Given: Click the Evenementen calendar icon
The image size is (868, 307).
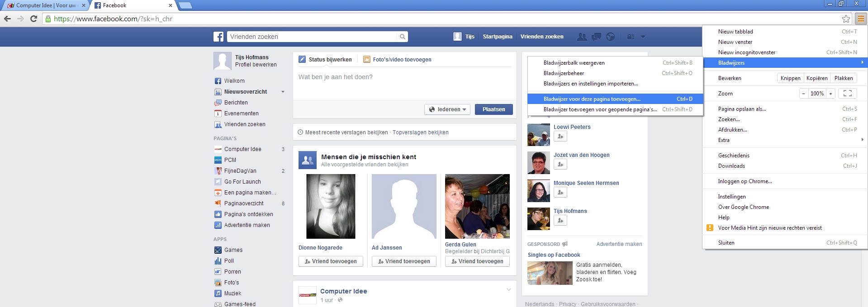Looking at the screenshot, I should (x=218, y=113).
